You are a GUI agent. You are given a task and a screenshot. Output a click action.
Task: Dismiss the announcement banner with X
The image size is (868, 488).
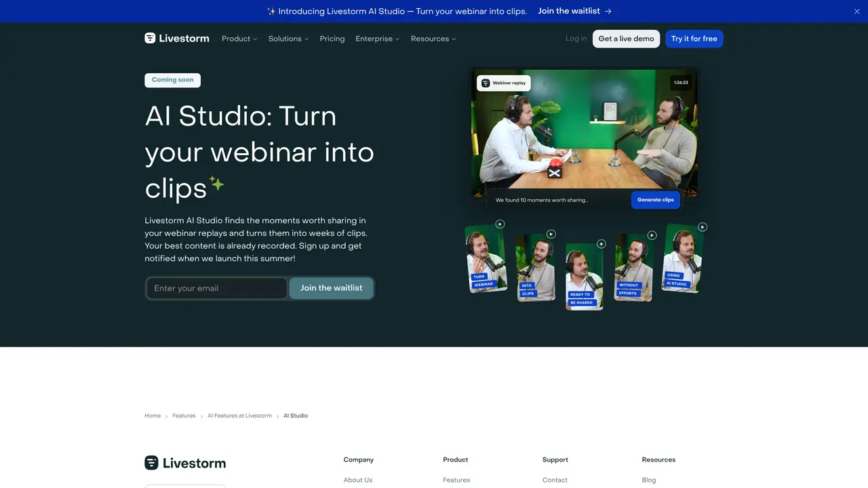click(856, 12)
